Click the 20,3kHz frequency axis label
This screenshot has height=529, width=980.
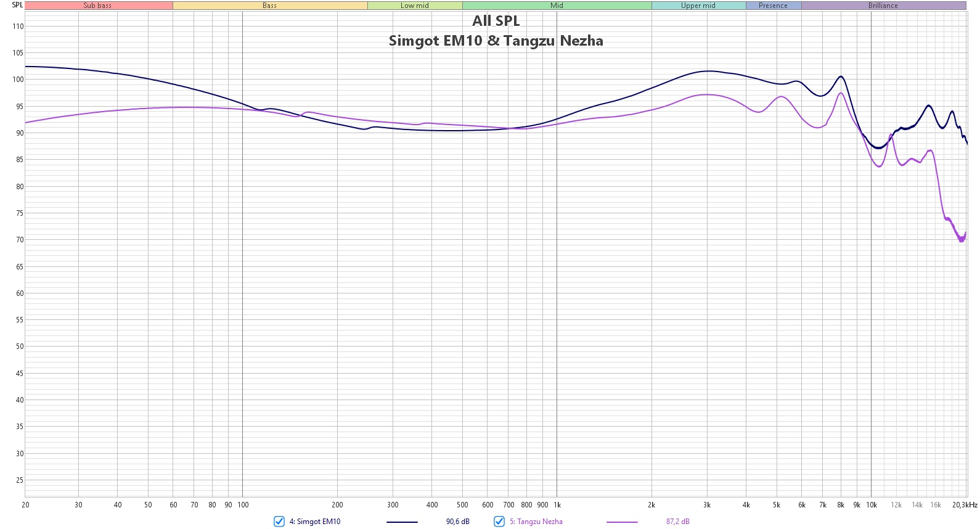click(965, 505)
